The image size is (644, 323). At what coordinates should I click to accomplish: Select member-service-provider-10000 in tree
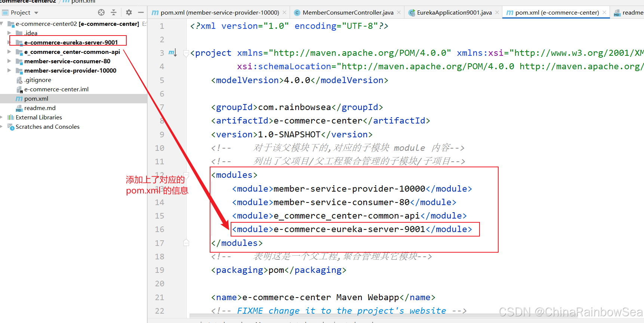click(70, 70)
